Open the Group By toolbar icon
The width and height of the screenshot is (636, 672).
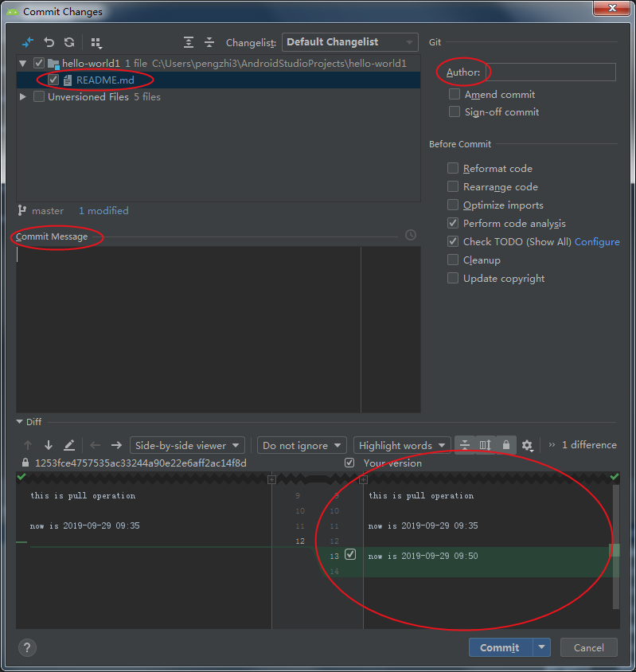click(96, 42)
